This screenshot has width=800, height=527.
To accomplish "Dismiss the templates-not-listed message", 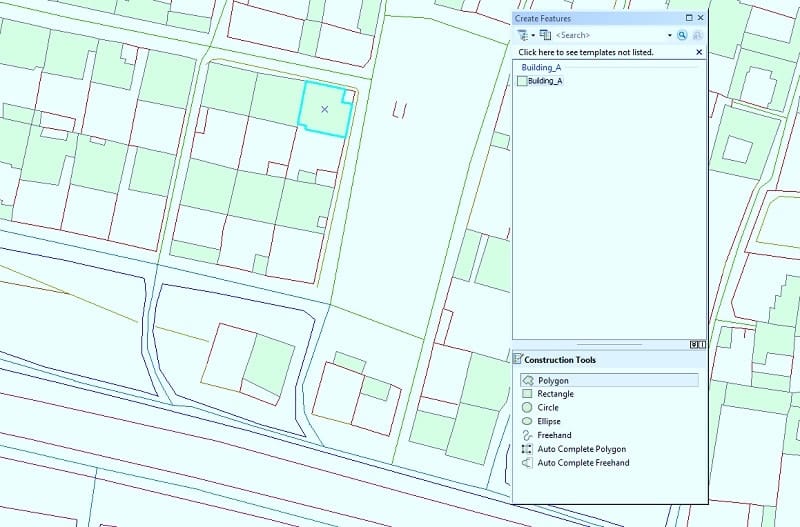I will click(698, 51).
